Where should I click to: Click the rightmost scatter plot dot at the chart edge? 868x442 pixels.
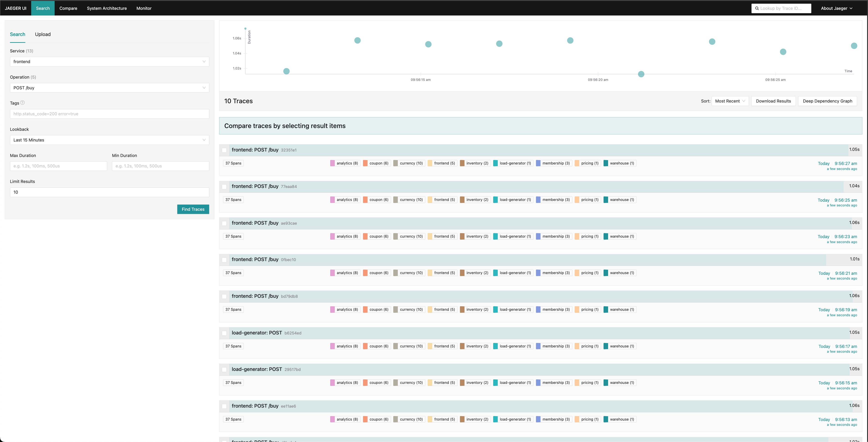coord(854,46)
